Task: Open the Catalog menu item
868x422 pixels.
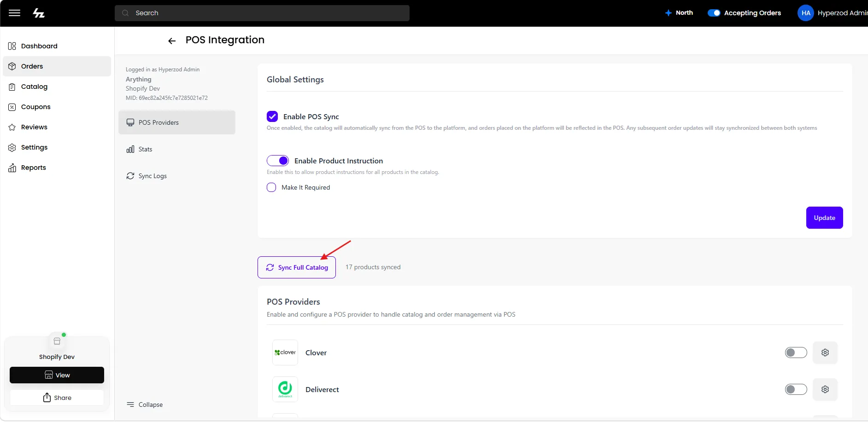Action: point(57,87)
